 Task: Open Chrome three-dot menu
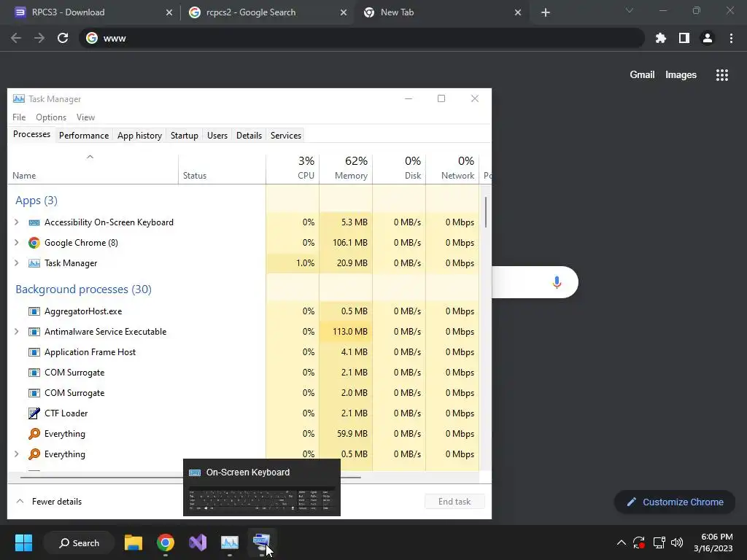coord(731,38)
